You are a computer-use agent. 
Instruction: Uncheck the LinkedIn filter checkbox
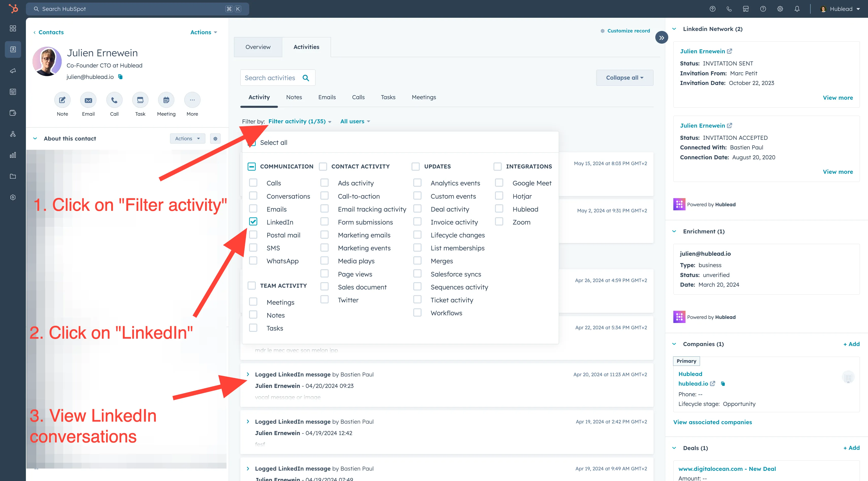click(253, 222)
